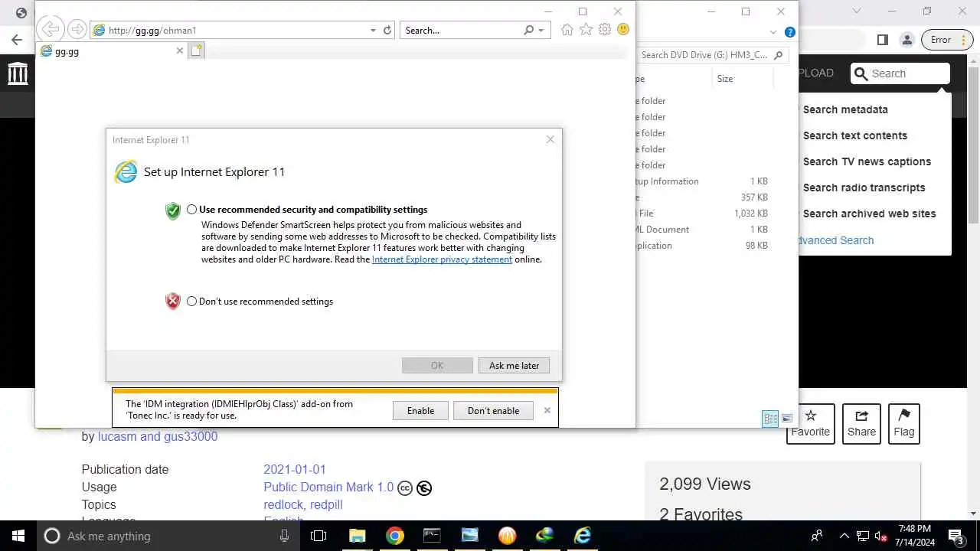Open the 2021-01-01 publication date link
Image resolution: width=980 pixels, height=551 pixels.
(295, 469)
